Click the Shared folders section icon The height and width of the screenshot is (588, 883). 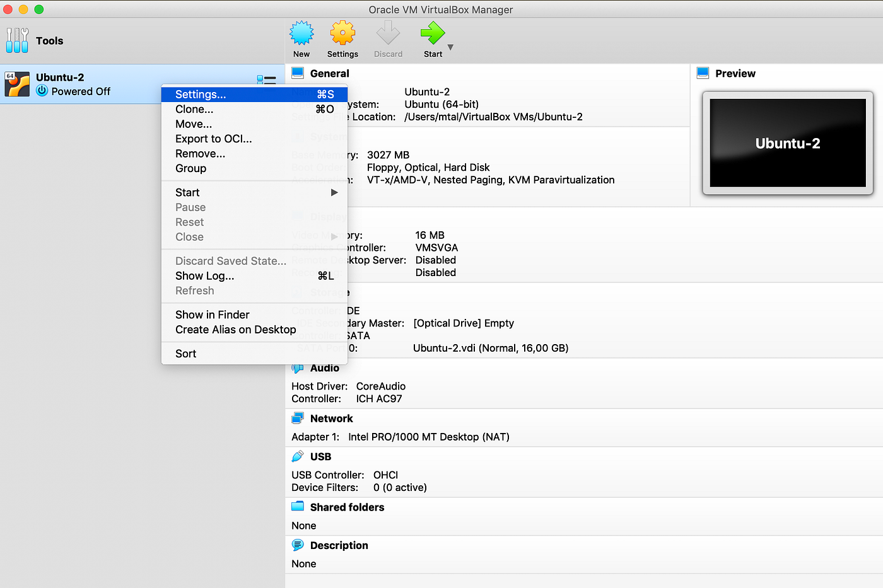point(296,507)
